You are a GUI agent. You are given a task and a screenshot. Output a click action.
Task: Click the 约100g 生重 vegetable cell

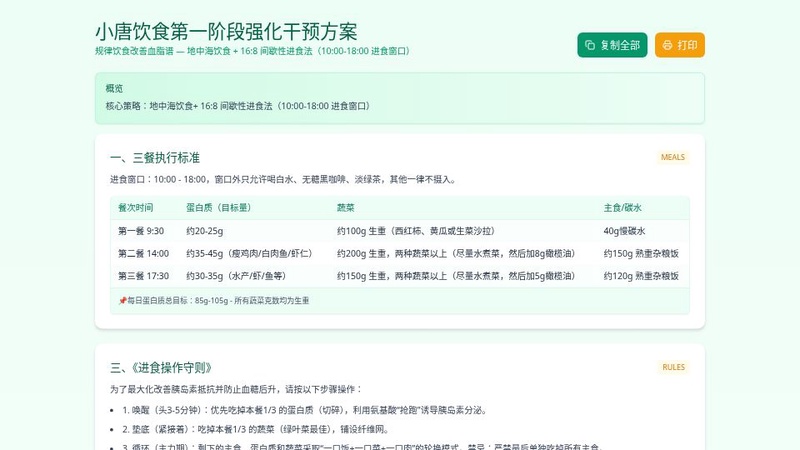pyautogui.click(x=416, y=231)
